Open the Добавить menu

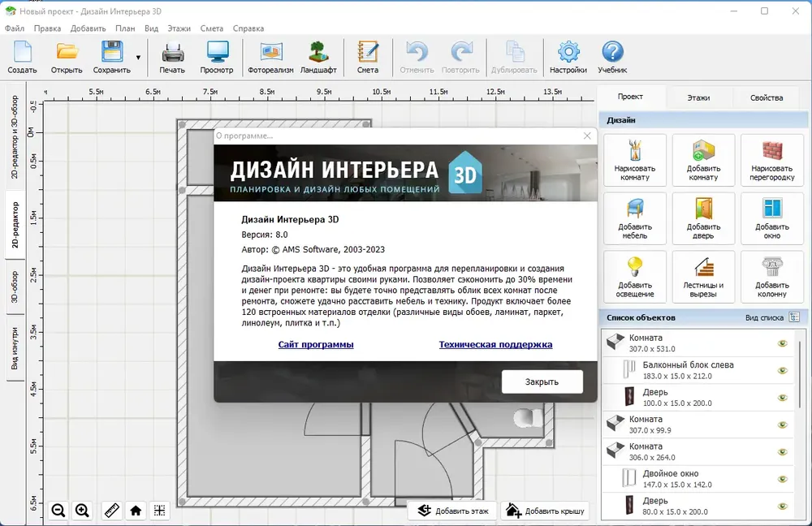coord(88,28)
